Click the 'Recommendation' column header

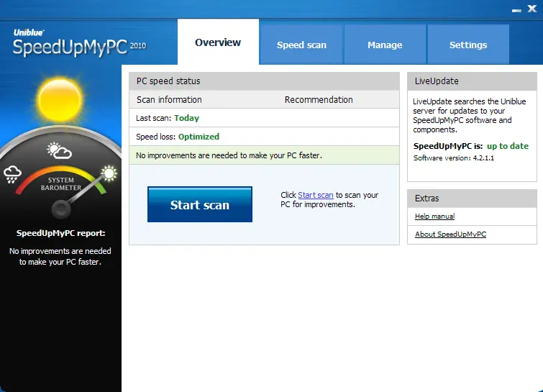click(x=319, y=100)
